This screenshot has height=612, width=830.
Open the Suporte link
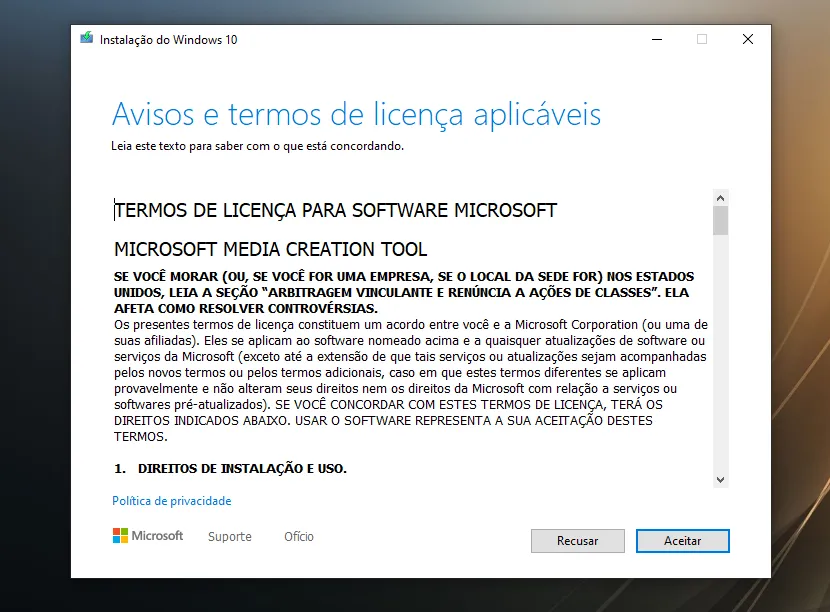(x=230, y=537)
